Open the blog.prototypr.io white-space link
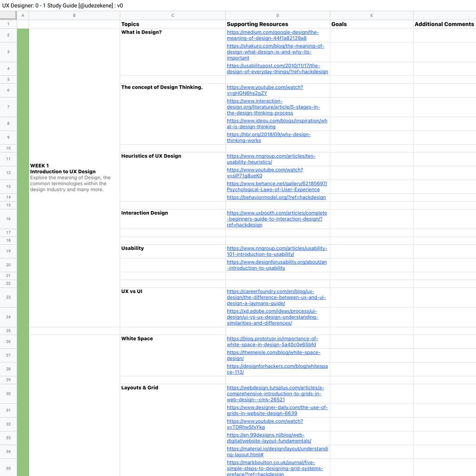Viewport: 476px width, 476px height. tap(272, 341)
